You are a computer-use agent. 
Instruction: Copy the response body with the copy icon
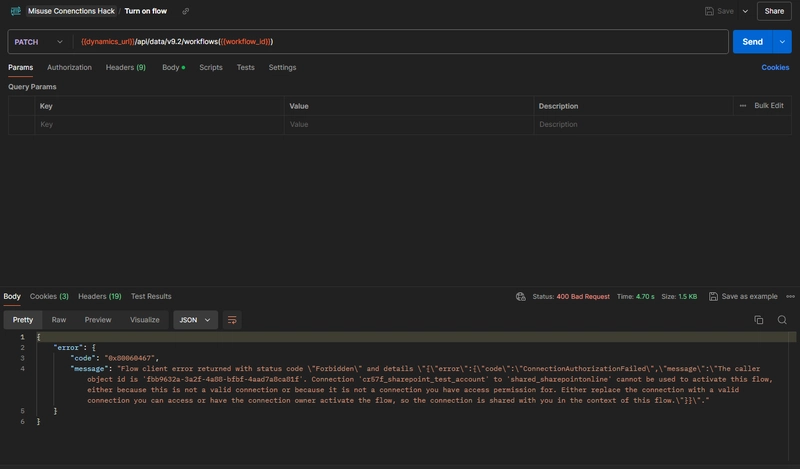coord(759,320)
